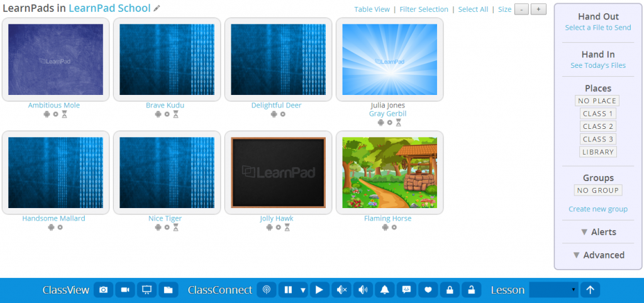Image resolution: width=644 pixels, height=303 pixels.
Task: Expand the Alerts section
Action: click(x=598, y=232)
